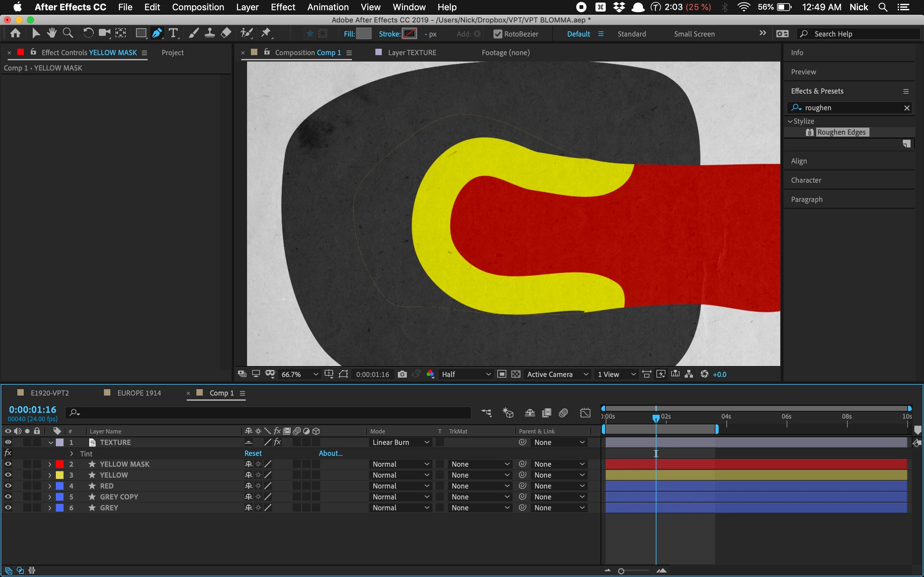
Task: Expand the RED layer properties
Action: pyautogui.click(x=50, y=486)
